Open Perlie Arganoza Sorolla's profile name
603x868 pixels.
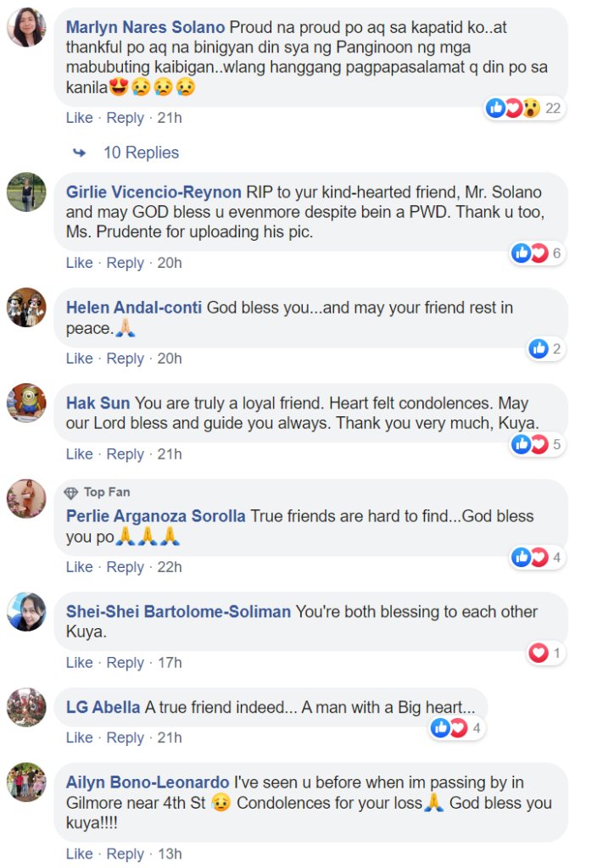155,515
